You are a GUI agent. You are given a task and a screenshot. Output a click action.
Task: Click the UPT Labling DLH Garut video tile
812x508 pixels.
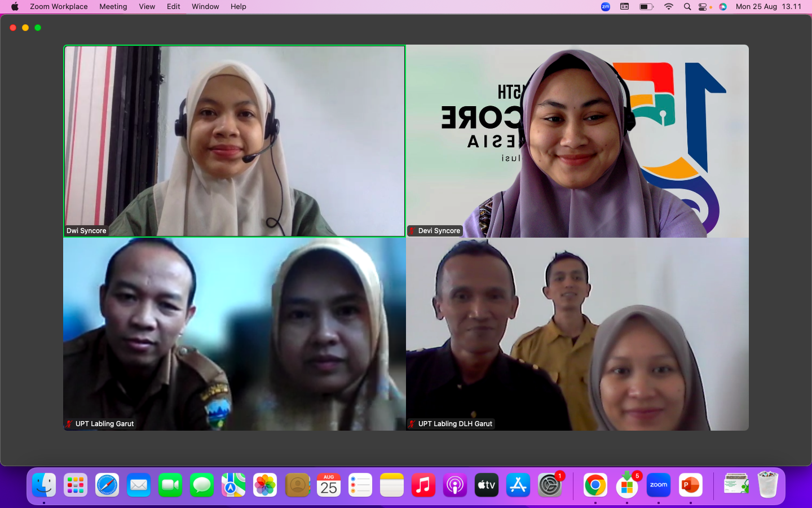[577, 334]
